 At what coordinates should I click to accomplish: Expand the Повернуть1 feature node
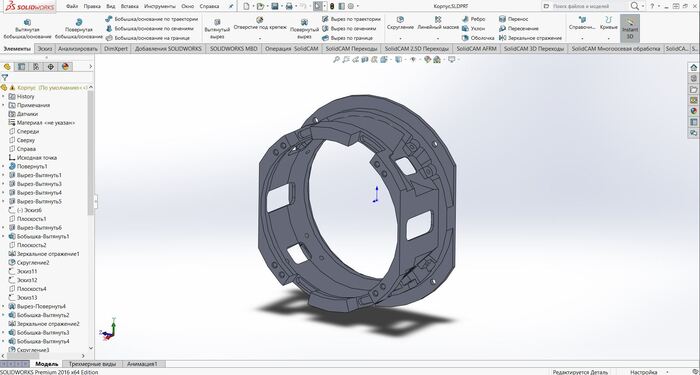point(4,167)
